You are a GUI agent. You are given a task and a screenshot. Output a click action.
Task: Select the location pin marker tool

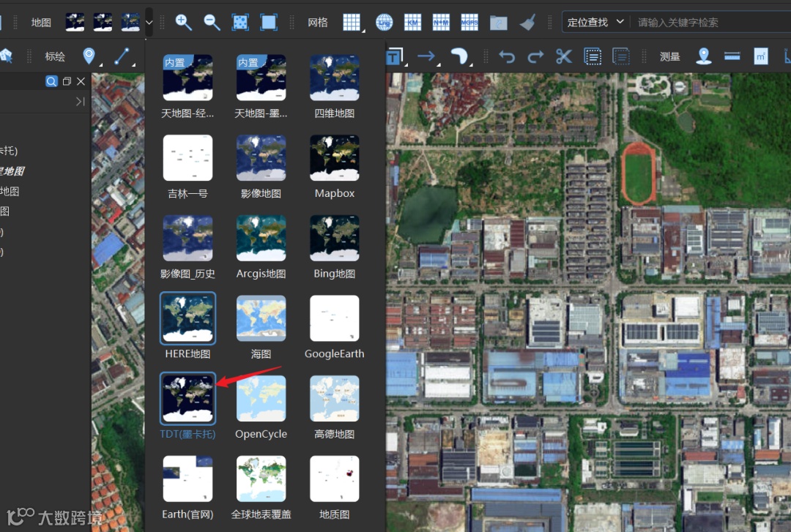(x=89, y=56)
